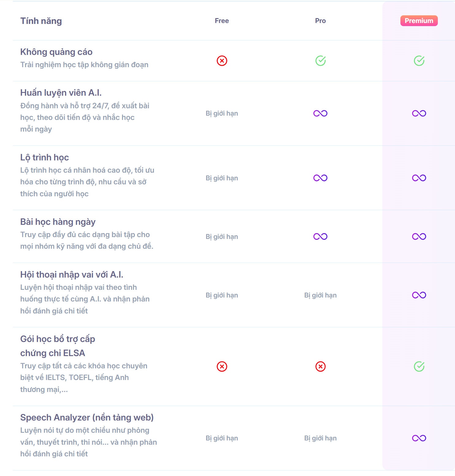Click Free red X for ELSA certificate pack
Viewport: 455px width, 476px height.
click(x=222, y=367)
